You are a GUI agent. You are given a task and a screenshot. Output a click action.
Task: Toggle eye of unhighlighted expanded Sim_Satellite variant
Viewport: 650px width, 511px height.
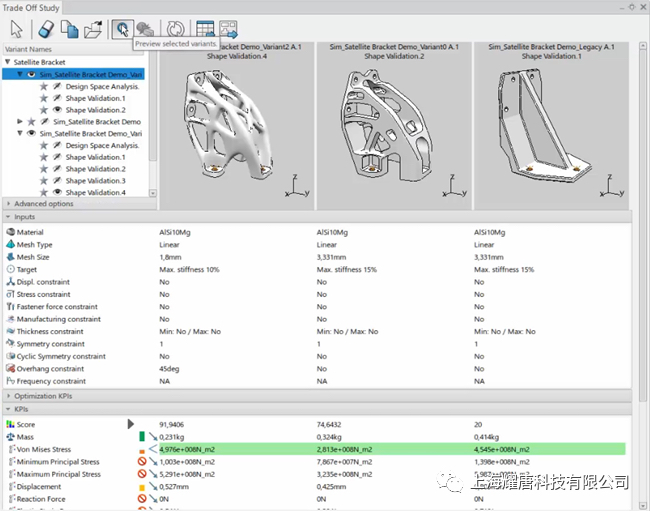click(x=32, y=133)
